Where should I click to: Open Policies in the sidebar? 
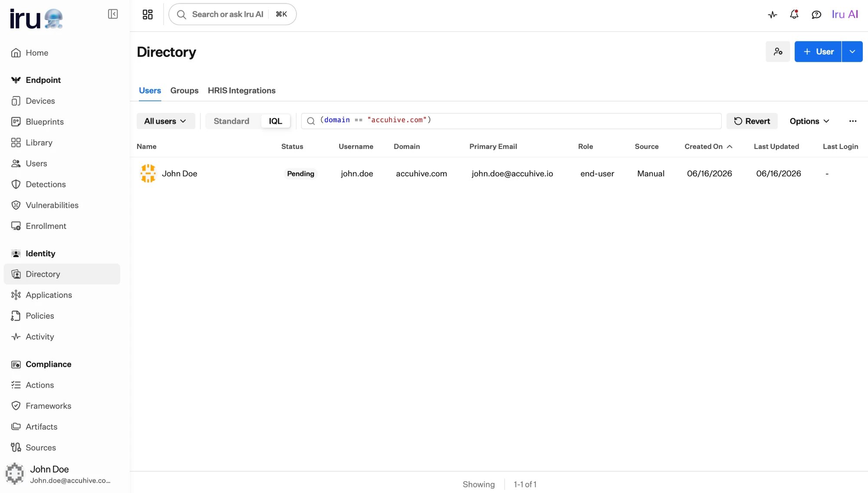62,316
